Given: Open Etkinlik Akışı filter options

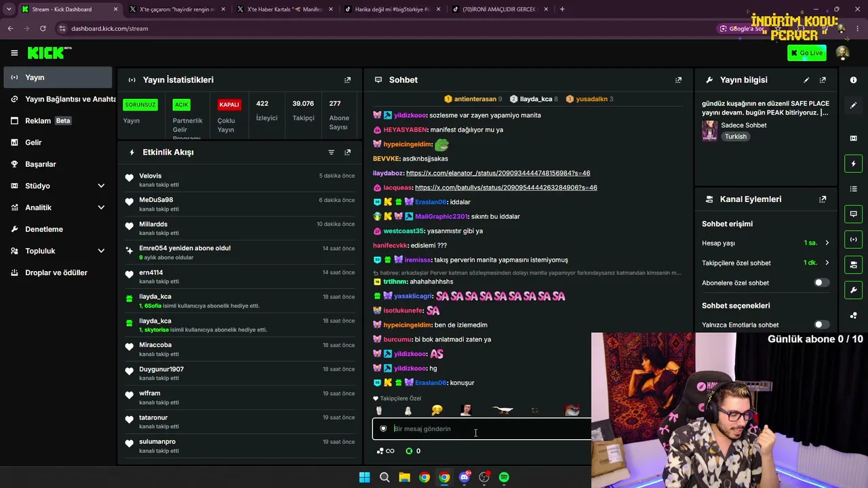Looking at the screenshot, I should point(331,152).
